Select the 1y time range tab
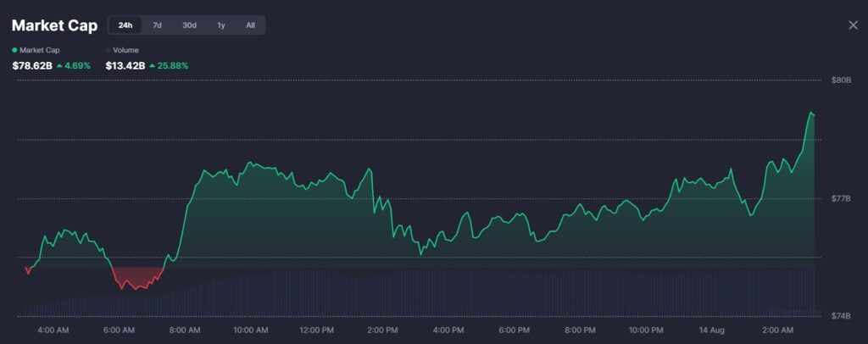868x344 pixels. (221, 25)
